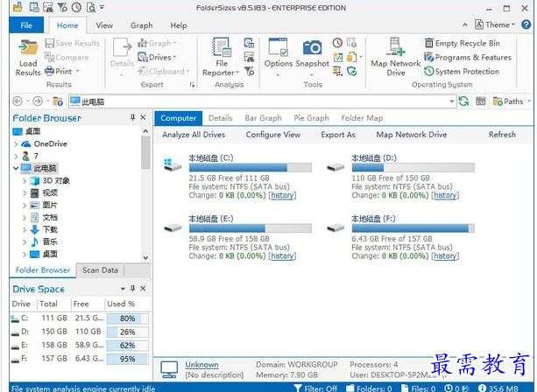
Task: Open the Help ribbon tab
Action: [x=179, y=25]
